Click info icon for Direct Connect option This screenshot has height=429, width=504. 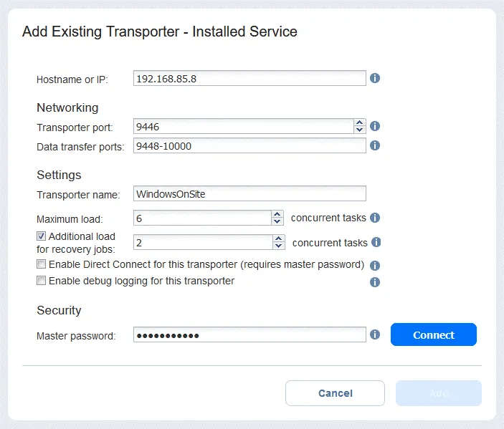(x=374, y=265)
